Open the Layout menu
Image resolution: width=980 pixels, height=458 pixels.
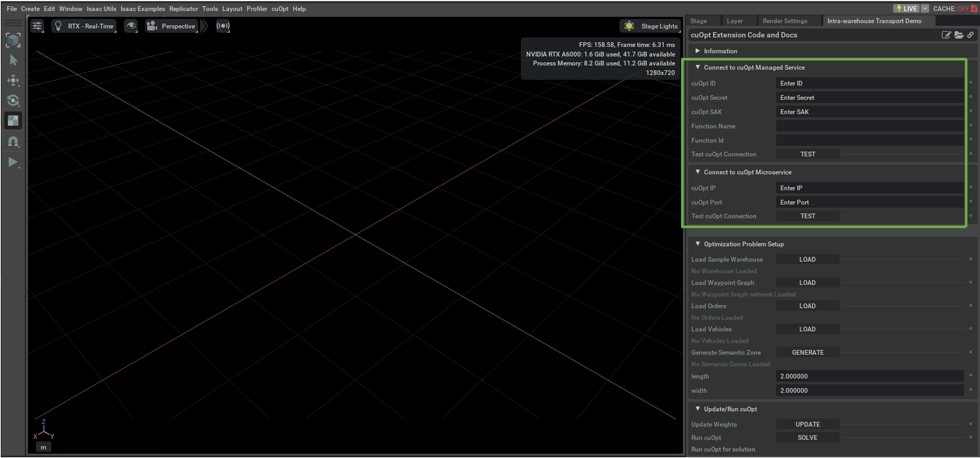point(232,8)
